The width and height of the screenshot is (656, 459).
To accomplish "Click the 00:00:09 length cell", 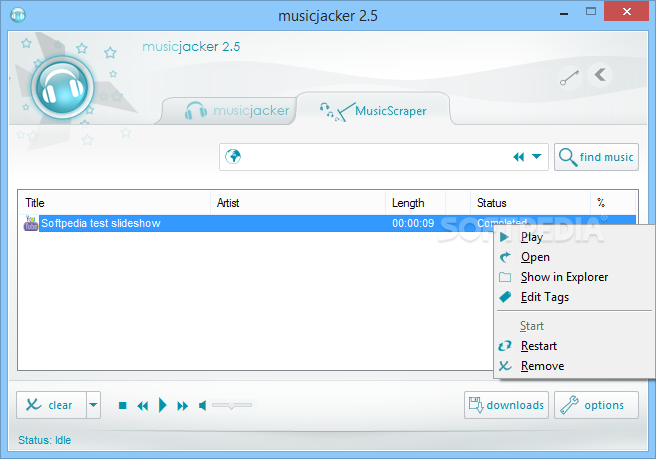I will (413, 223).
